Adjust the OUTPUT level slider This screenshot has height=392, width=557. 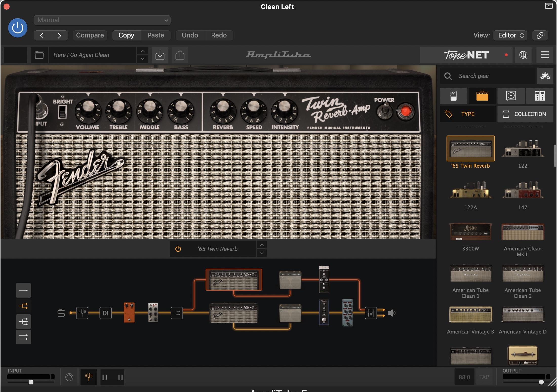541,382
